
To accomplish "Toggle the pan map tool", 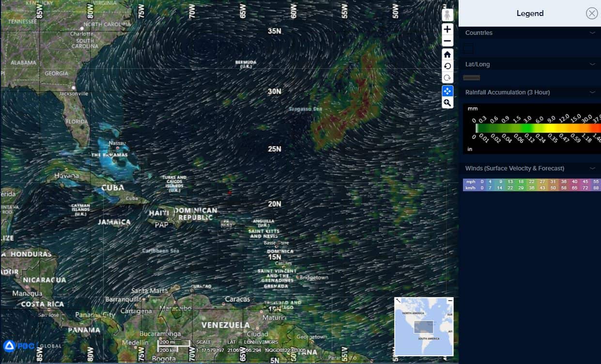I will click(x=447, y=91).
